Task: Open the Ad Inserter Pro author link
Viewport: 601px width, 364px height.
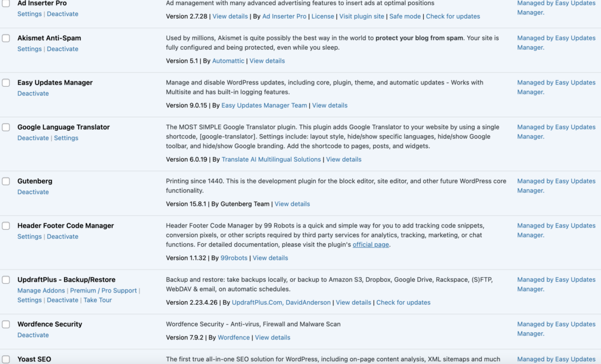Action: 284,16
